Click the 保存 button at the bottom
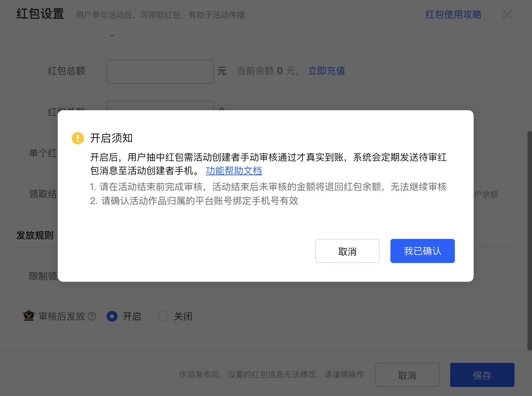532x396 pixels. point(482,375)
